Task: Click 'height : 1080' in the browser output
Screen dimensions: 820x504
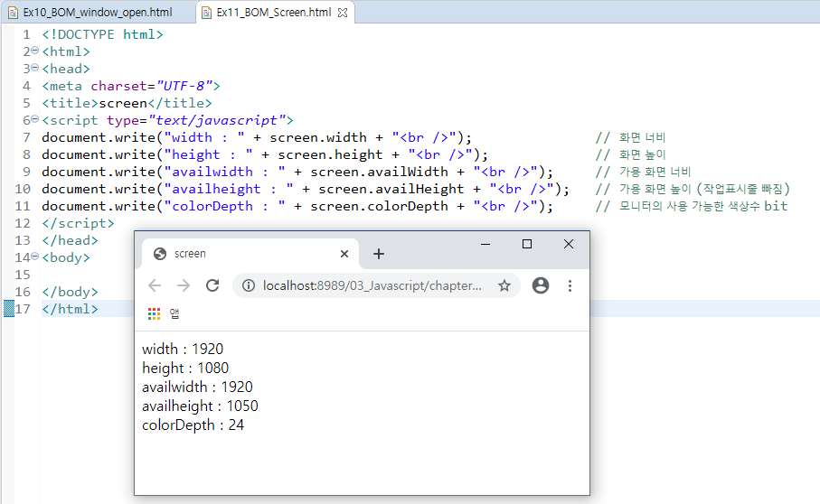Action: coord(185,369)
